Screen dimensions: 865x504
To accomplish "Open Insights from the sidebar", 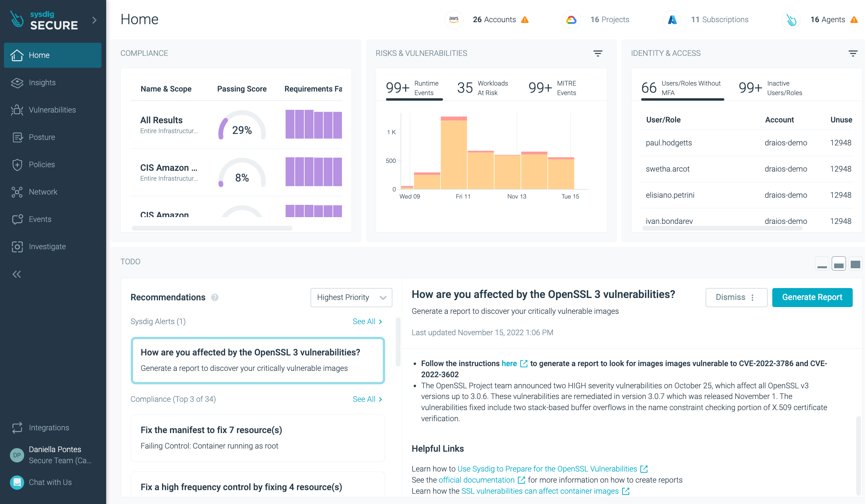I will point(42,82).
